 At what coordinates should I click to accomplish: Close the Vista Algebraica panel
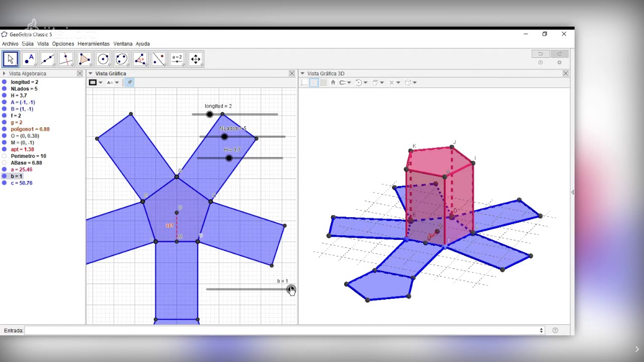(x=79, y=73)
